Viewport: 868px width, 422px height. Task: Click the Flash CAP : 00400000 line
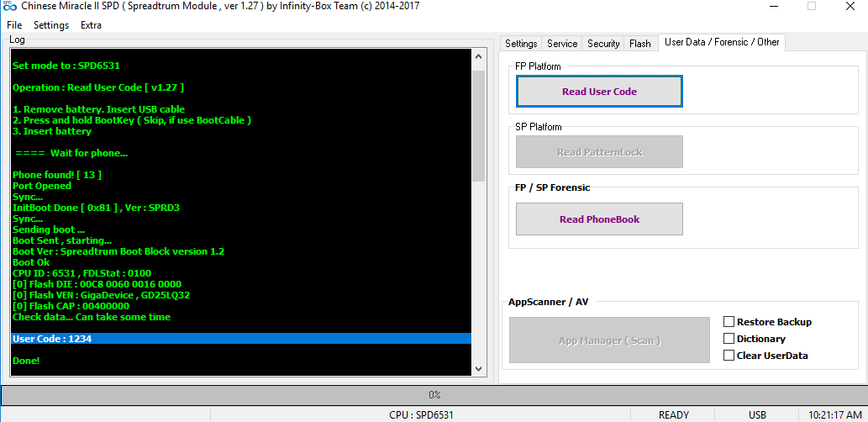pos(71,306)
